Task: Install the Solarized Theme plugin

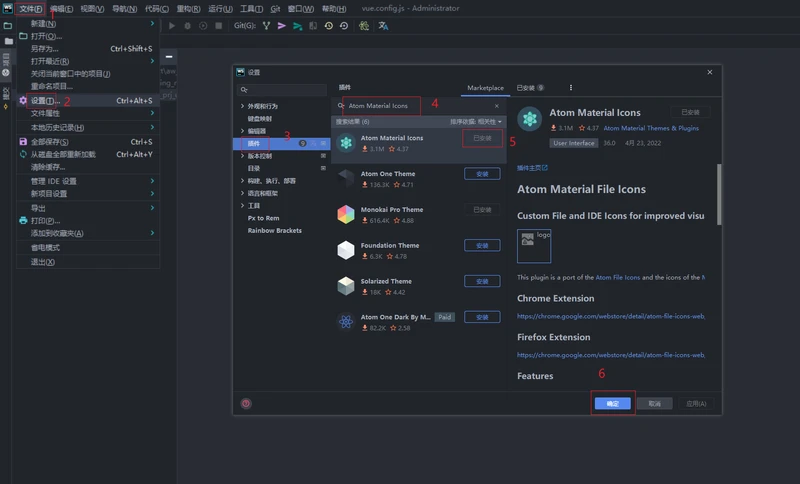Action: (482, 281)
